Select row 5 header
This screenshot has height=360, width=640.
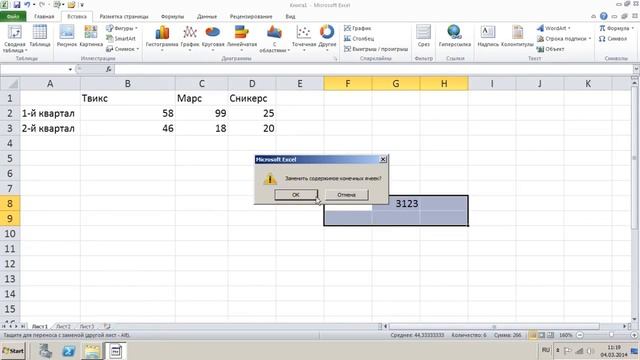tap(10, 158)
